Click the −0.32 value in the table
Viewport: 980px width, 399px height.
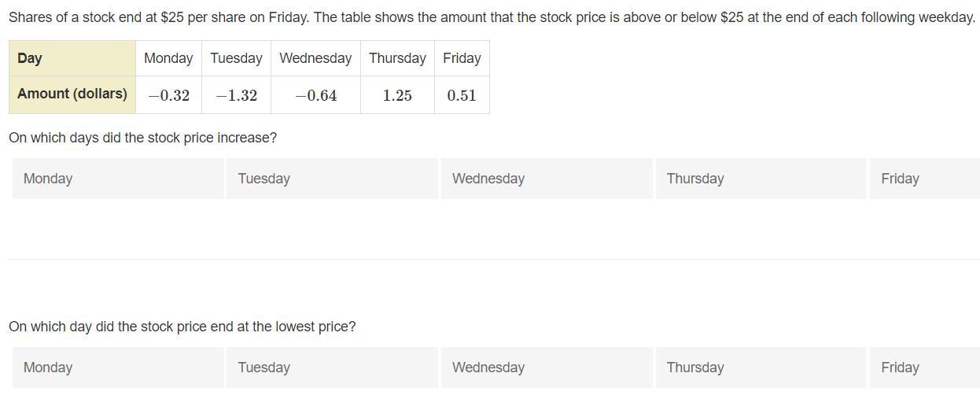coord(168,95)
